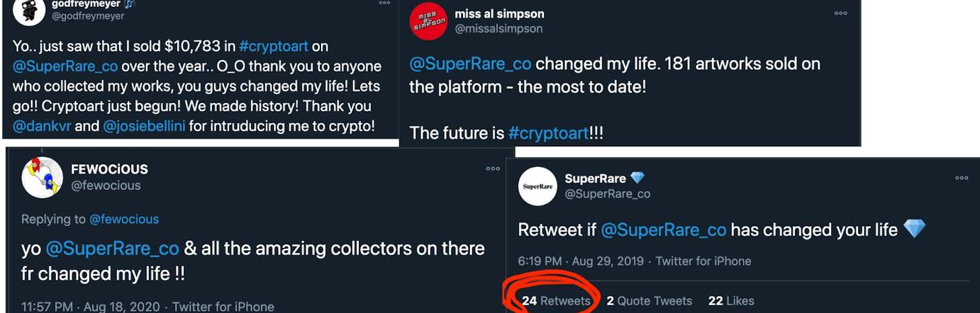Open more options on SuperRare's tweet
980x313 pixels.
(x=961, y=178)
